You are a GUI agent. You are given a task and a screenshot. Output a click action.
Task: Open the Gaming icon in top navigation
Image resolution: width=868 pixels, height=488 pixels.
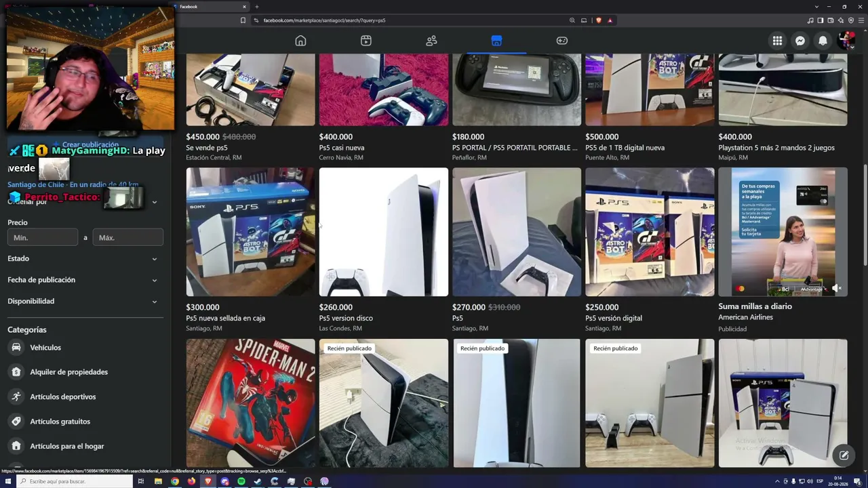562,41
